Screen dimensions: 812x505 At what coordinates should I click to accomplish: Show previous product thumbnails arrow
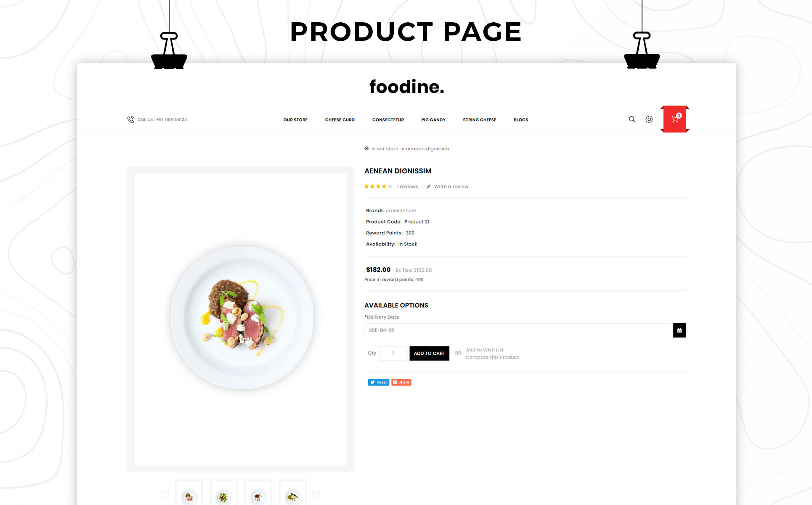click(x=165, y=495)
